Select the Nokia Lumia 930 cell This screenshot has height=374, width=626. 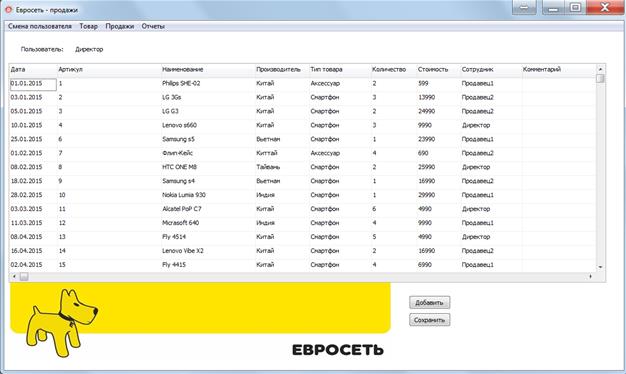(x=208, y=195)
